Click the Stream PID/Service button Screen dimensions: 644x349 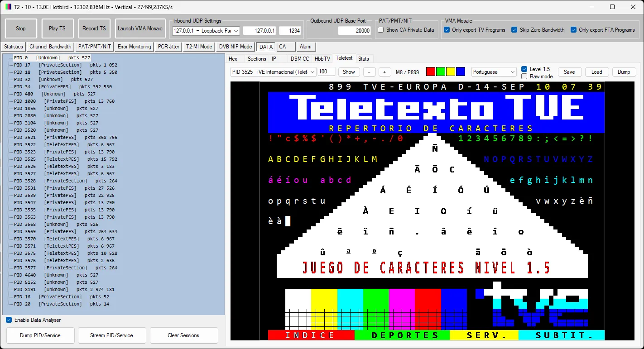coord(112,335)
